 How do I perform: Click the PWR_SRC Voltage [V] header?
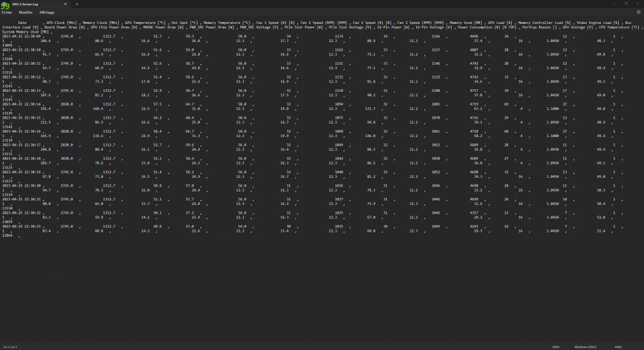260,28
